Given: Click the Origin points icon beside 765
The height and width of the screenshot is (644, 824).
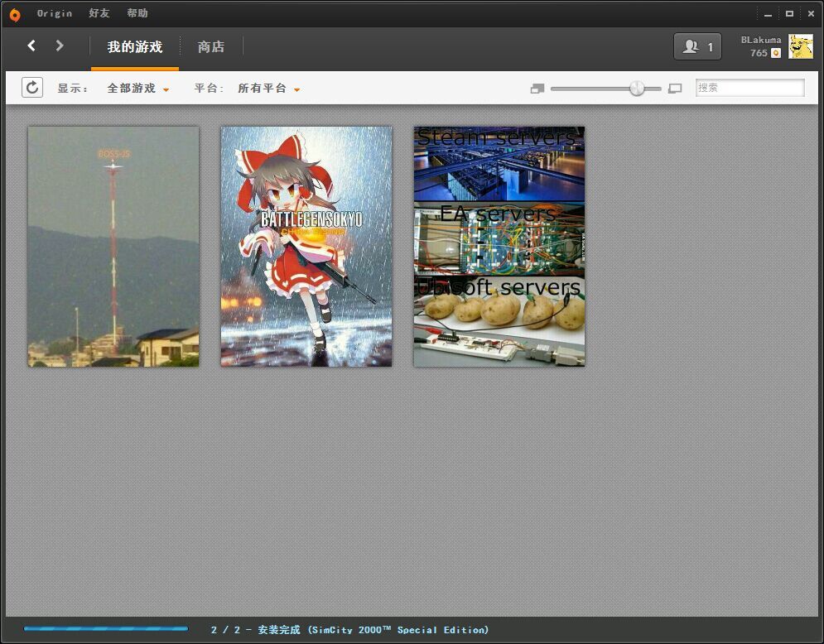Looking at the screenshot, I should 776,53.
